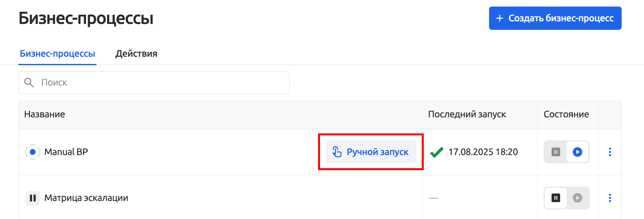
Task: Set Матрица эскалации to paused state
Action: coord(556,198)
